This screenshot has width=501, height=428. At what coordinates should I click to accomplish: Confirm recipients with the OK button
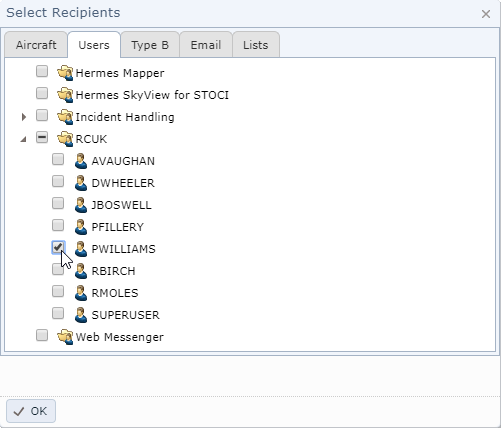pos(31,411)
